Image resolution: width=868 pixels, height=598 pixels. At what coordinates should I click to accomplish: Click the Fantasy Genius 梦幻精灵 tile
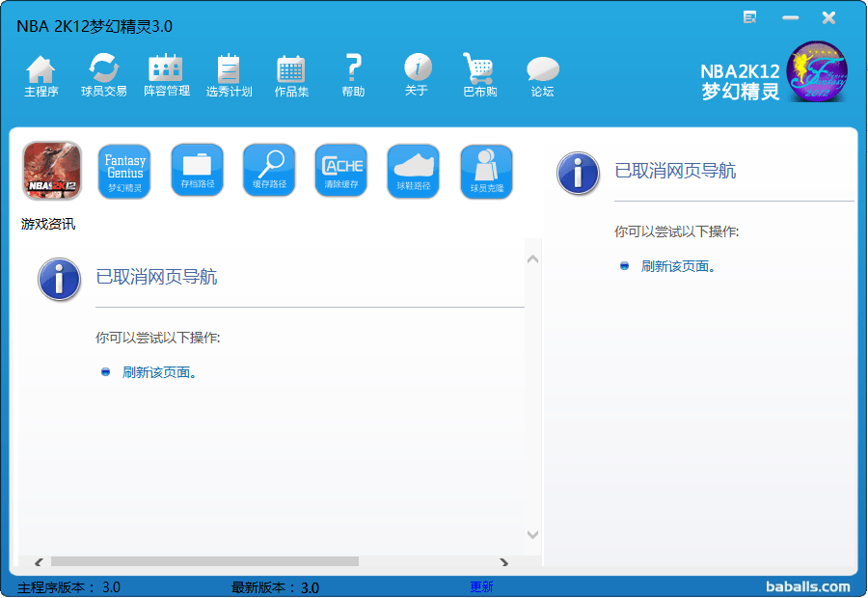point(124,171)
